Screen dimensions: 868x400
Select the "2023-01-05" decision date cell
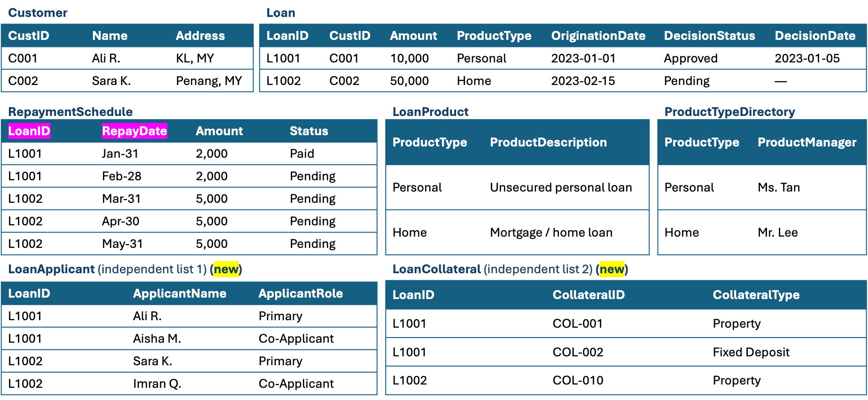pos(807,58)
